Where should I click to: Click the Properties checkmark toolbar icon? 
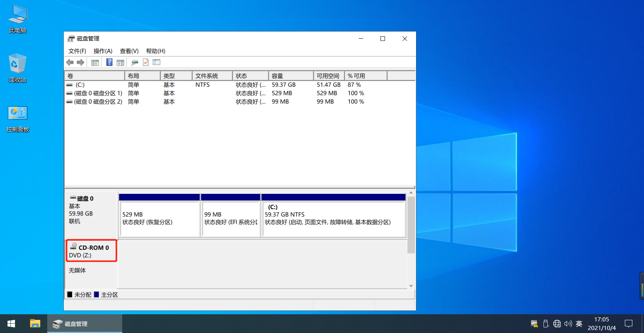pos(146,63)
